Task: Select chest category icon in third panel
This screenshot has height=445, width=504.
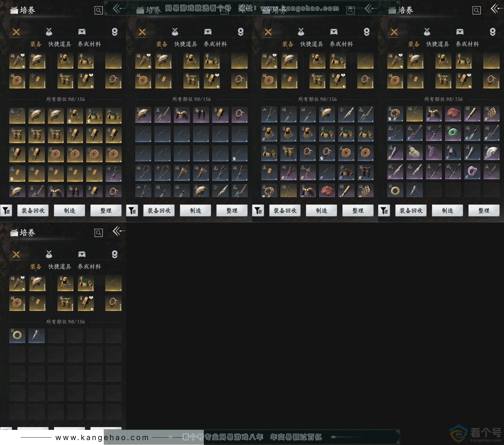Action: (334, 32)
